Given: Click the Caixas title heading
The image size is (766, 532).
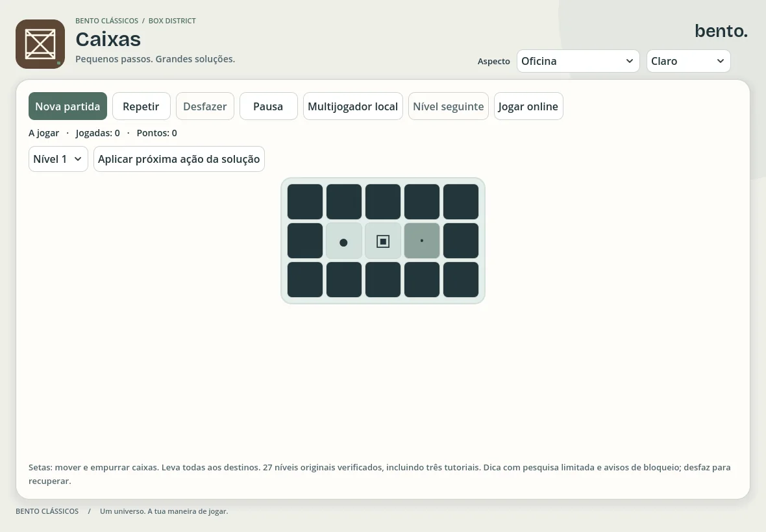Looking at the screenshot, I should pyautogui.click(x=108, y=39).
